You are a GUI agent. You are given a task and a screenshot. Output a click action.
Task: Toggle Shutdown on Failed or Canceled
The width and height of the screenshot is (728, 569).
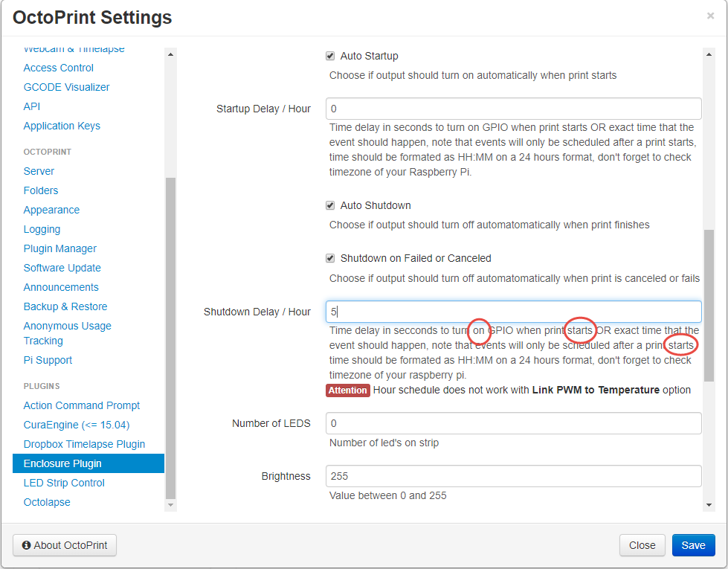pyautogui.click(x=330, y=258)
